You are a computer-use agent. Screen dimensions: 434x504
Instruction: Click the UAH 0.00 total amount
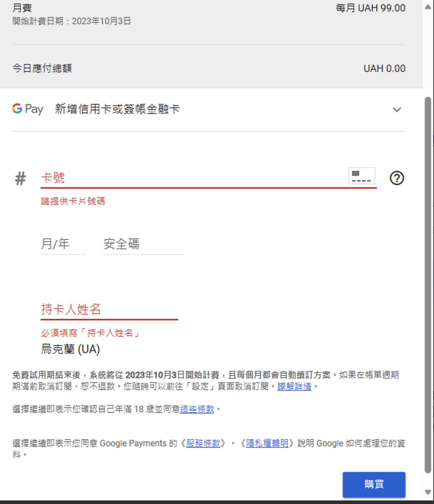384,68
